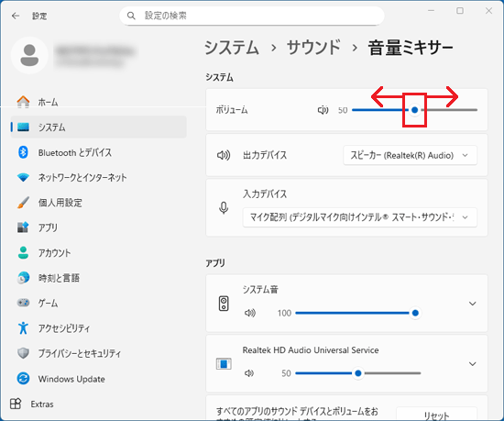Open Windows Update from sidebar
Viewport: 504px width, 421px height.
click(x=99, y=378)
